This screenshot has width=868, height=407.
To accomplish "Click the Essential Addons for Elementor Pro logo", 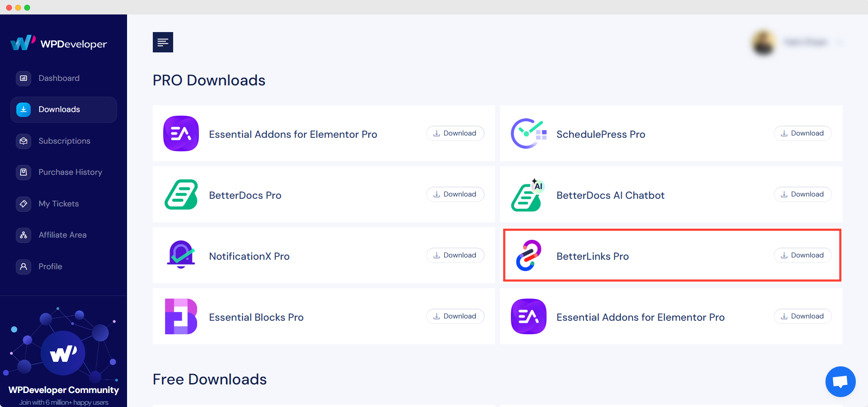I will pos(180,133).
